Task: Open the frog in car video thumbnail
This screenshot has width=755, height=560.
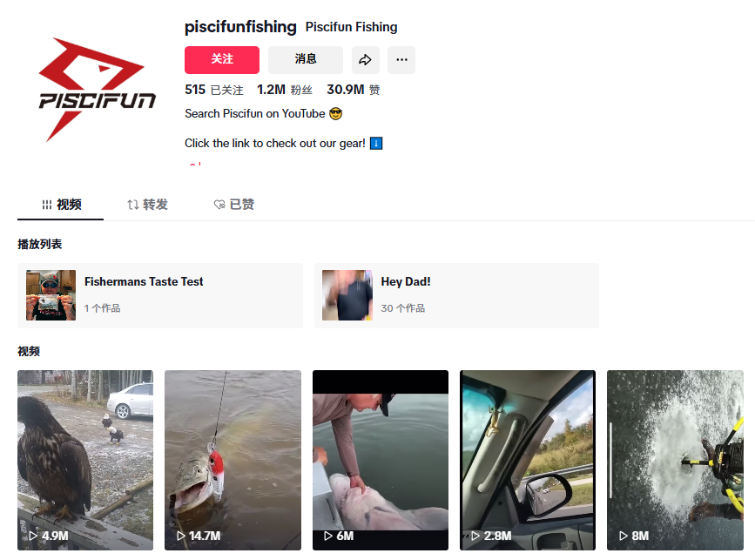Action: point(528,460)
